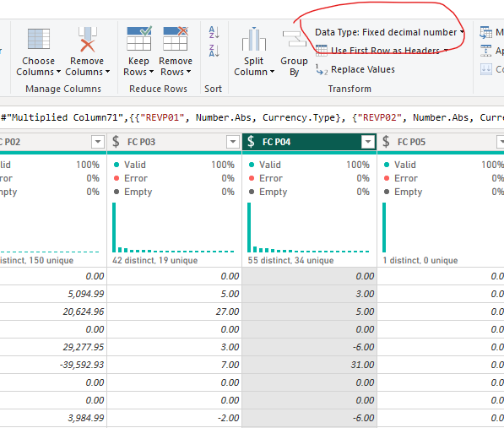
Task: Click the Remove Columns icon
Action: (x=88, y=40)
